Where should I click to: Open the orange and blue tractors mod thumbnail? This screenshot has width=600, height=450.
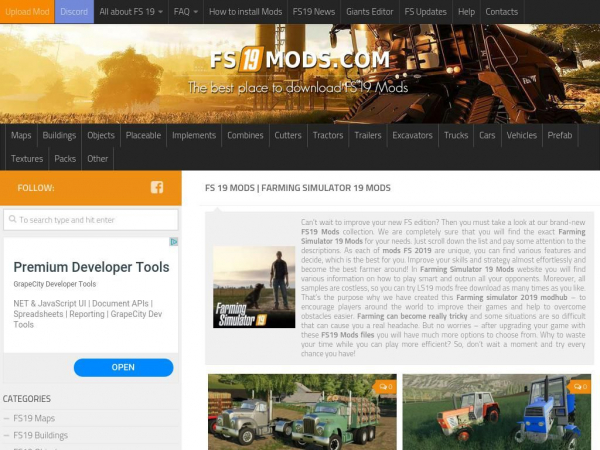click(x=497, y=412)
